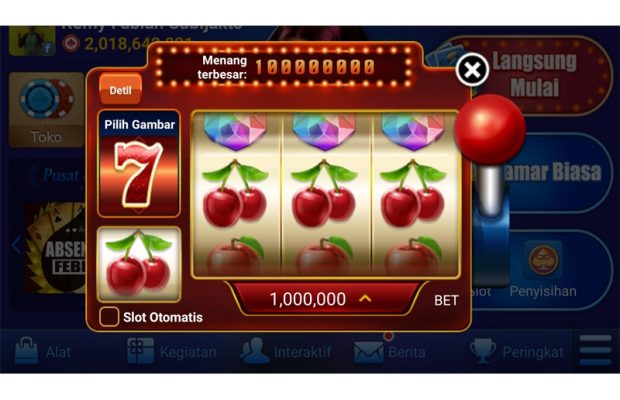This screenshot has width=620, height=400.
Task: Select the red seven Pilih Gambar image
Action: pos(139,164)
